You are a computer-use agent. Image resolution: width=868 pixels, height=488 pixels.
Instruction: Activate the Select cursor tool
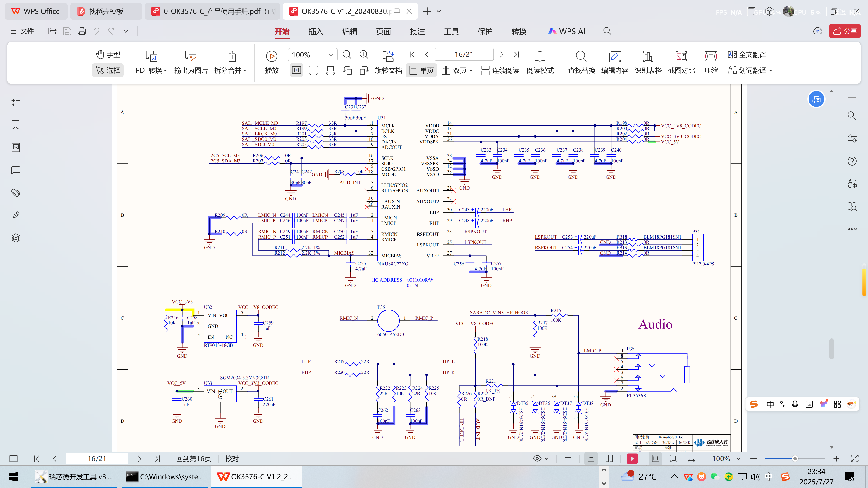click(x=108, y=70)
